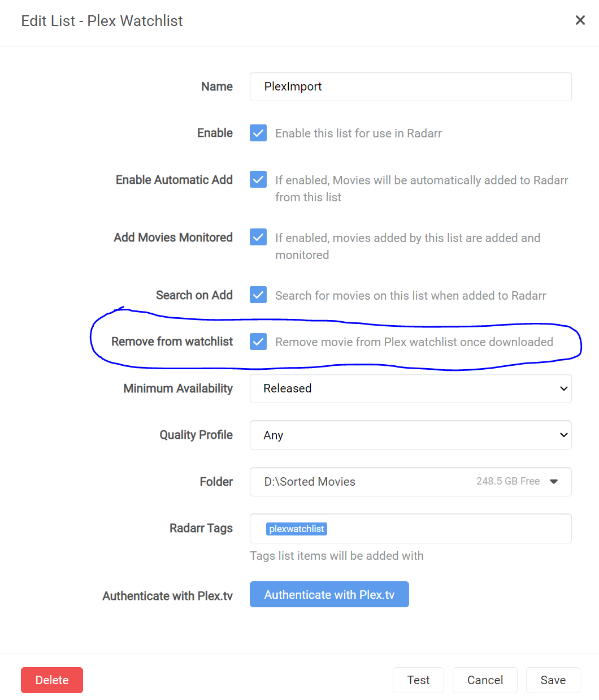
Task: Cancel editing the list
Action: 485,680
